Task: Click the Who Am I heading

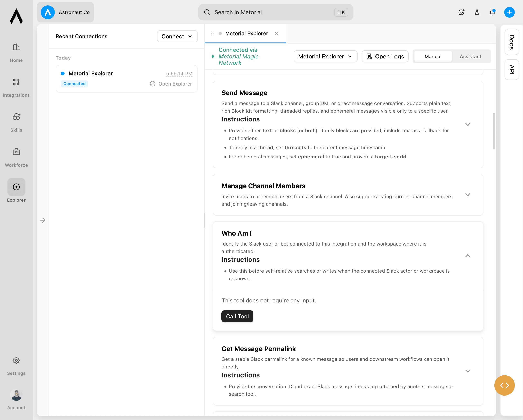Action: pyautogui.click(x=236, y=233)
